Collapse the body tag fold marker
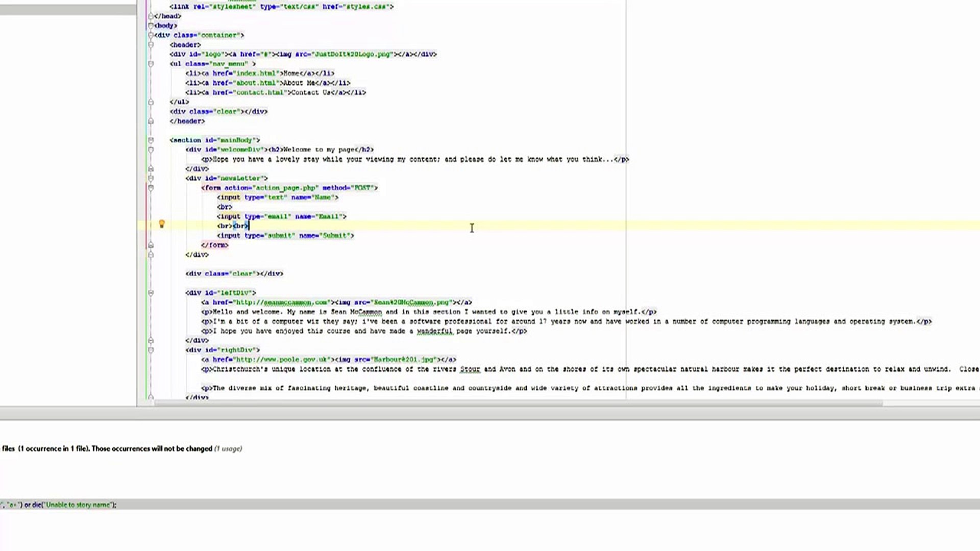 click(151, 26)
